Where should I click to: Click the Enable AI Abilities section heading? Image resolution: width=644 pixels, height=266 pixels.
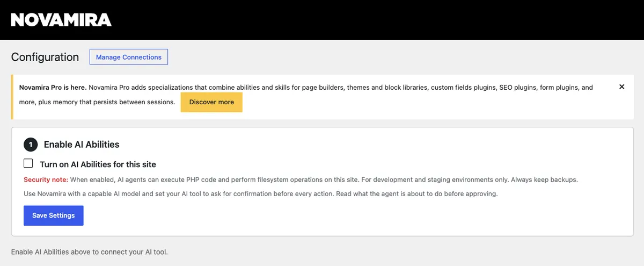tap(82, 145)
